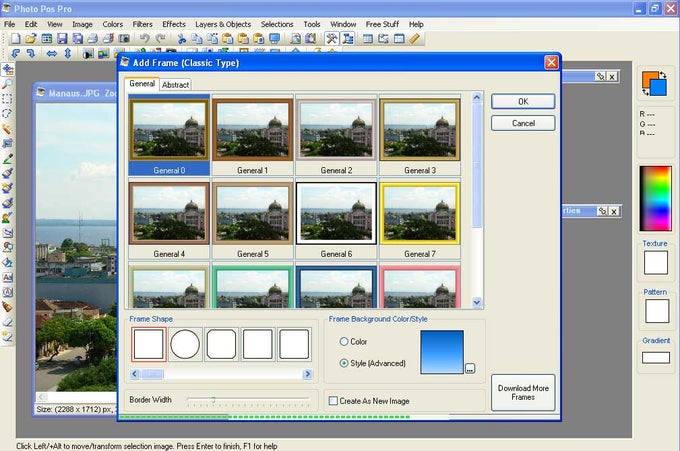Switch to the Abstract tab
Screen dimensions: 680x451
(x=175, y=85)
